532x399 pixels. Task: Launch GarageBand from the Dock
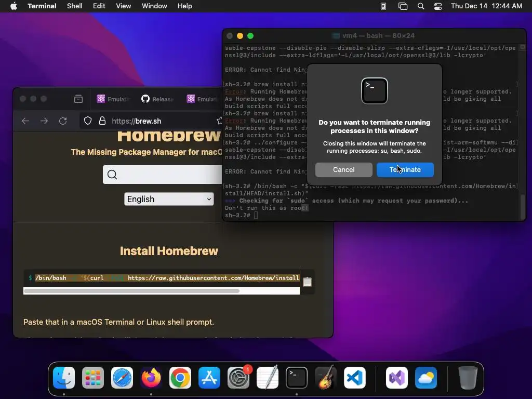[x=326, y=378]
